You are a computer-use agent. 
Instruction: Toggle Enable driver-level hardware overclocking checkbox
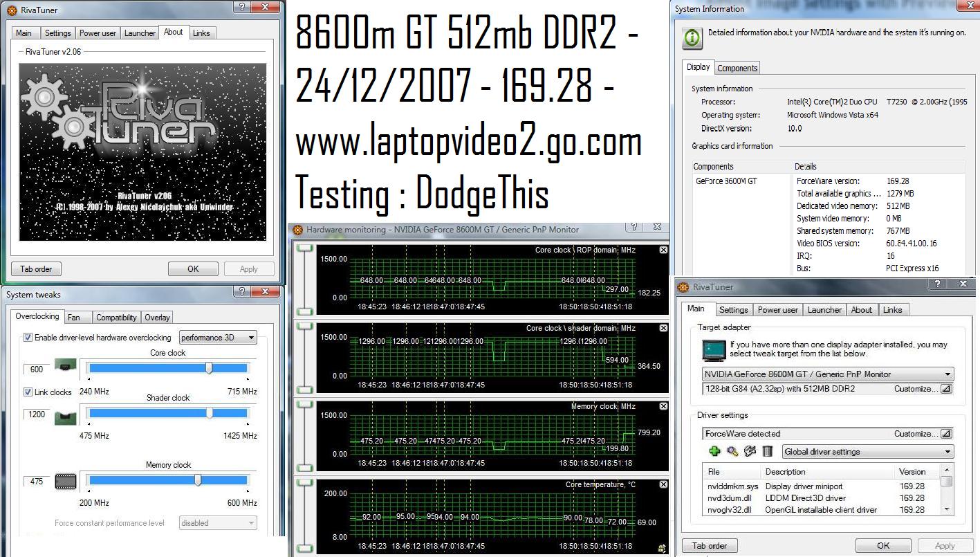[28, 338]
